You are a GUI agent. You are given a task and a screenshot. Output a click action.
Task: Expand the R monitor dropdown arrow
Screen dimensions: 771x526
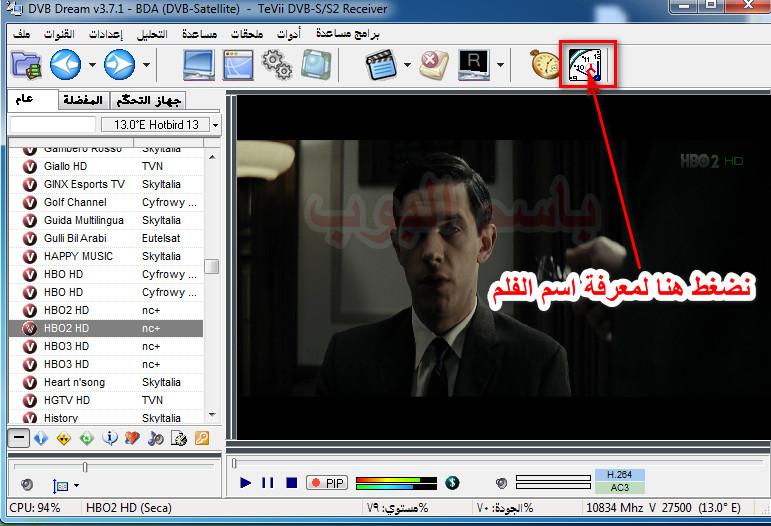click(x=500, y=64)
